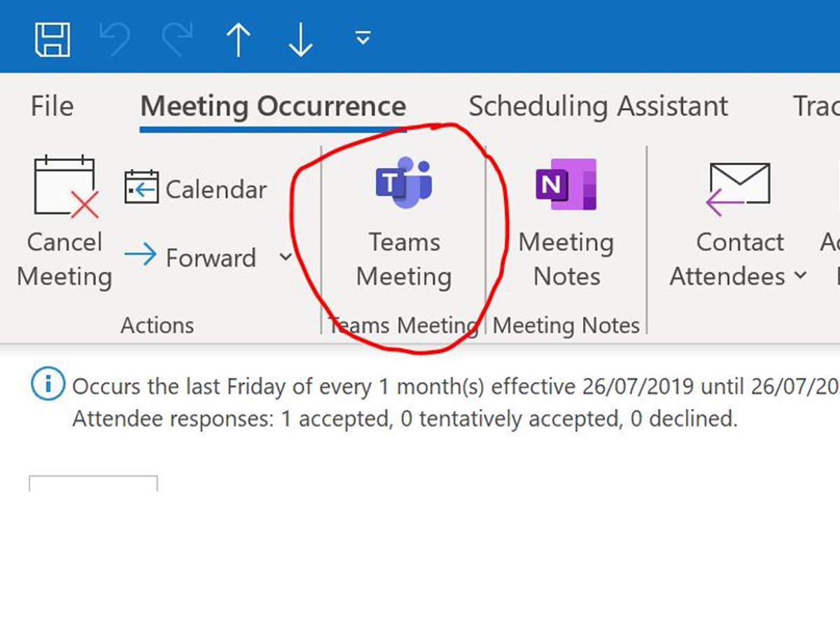
Task: Select the Meeting Occurrence tab
Action: (273, 106)
